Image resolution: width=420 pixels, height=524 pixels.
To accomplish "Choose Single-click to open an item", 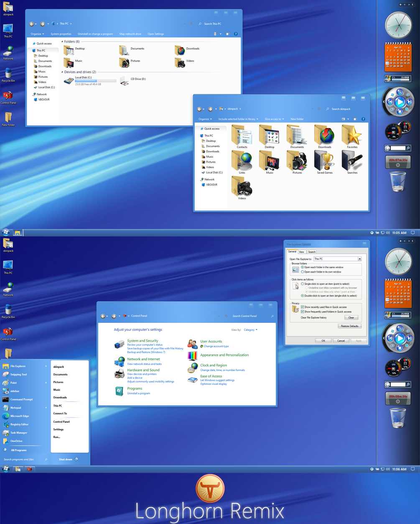I will coord(303,284).
